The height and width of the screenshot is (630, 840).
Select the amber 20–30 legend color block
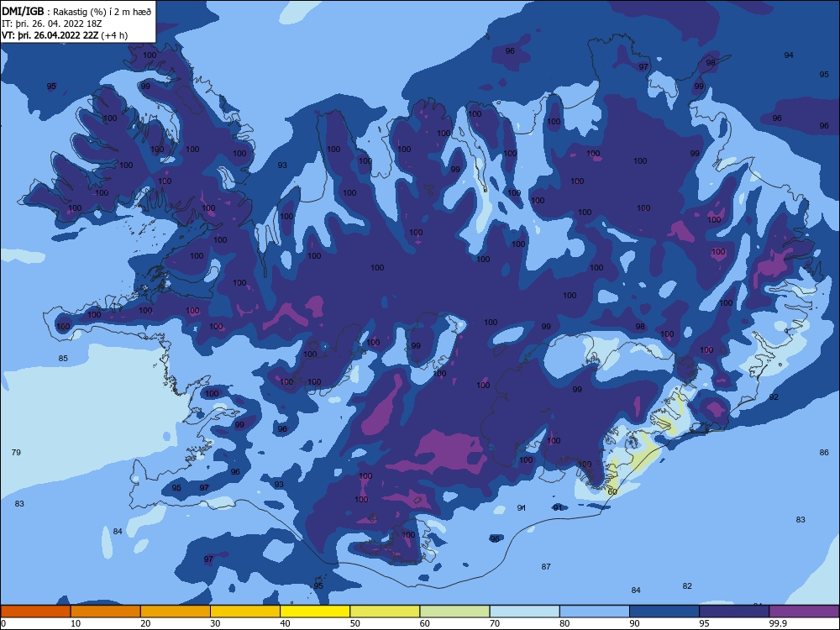pyautogui.click(x=176, y=612)
